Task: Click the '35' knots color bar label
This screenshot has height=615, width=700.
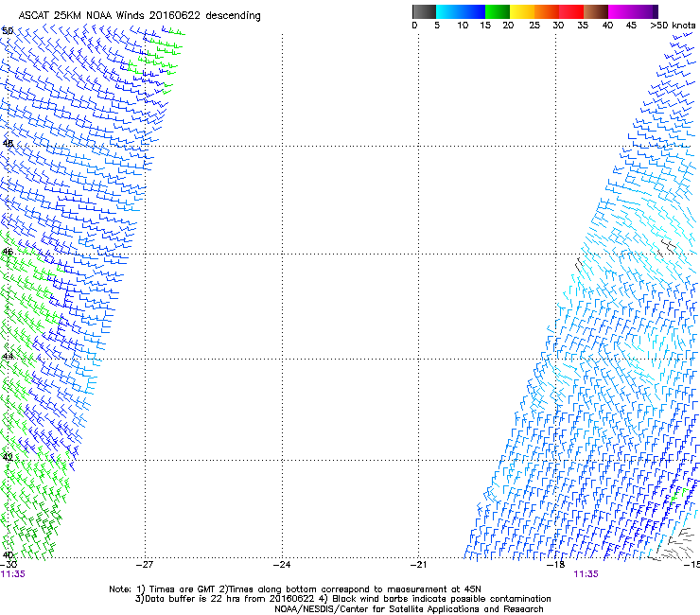Action: 583,26
